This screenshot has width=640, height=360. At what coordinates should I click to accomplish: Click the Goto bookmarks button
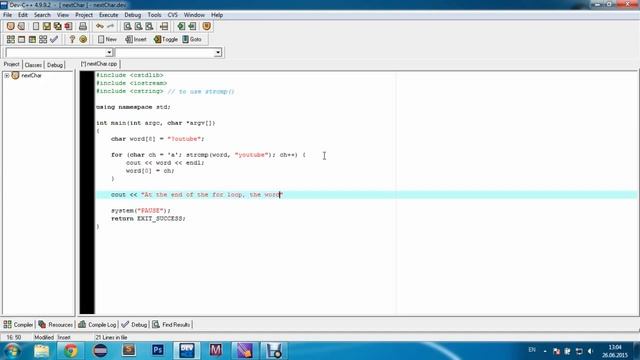192,39
